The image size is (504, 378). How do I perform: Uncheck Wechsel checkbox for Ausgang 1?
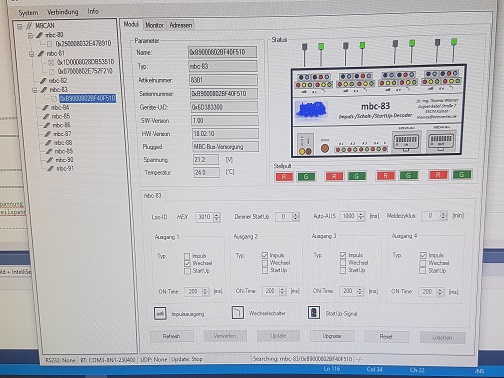pos(187,263)
